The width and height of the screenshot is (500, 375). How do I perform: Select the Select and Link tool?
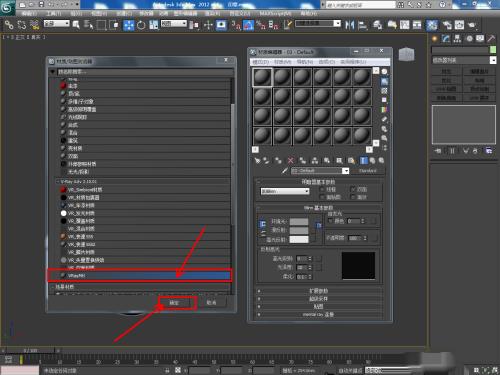9,25
